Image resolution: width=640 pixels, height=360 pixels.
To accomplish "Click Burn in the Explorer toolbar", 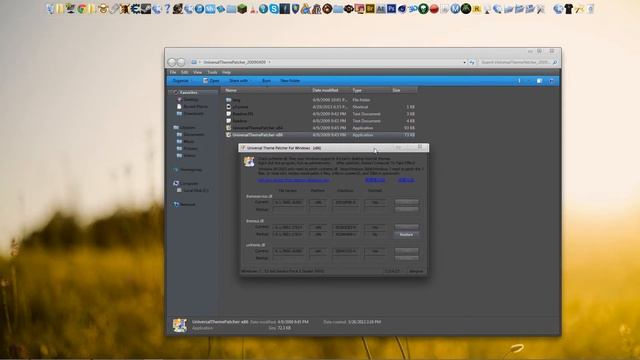I will point(266,81).
